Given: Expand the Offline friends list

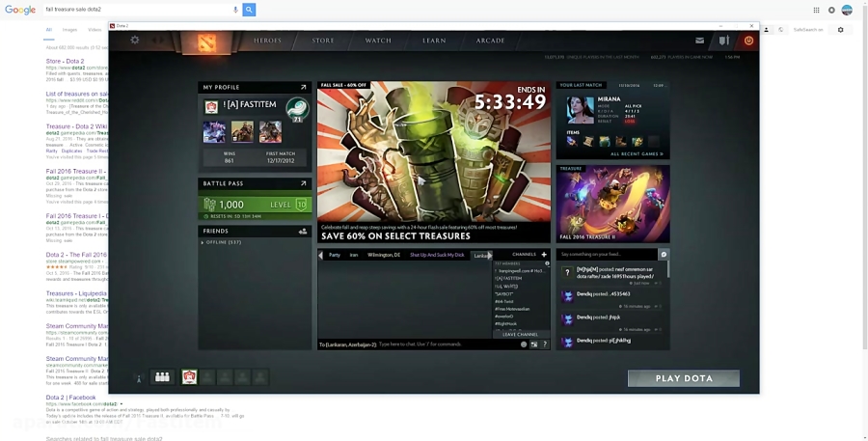Looking at the screenshot, I should [222, 242].
